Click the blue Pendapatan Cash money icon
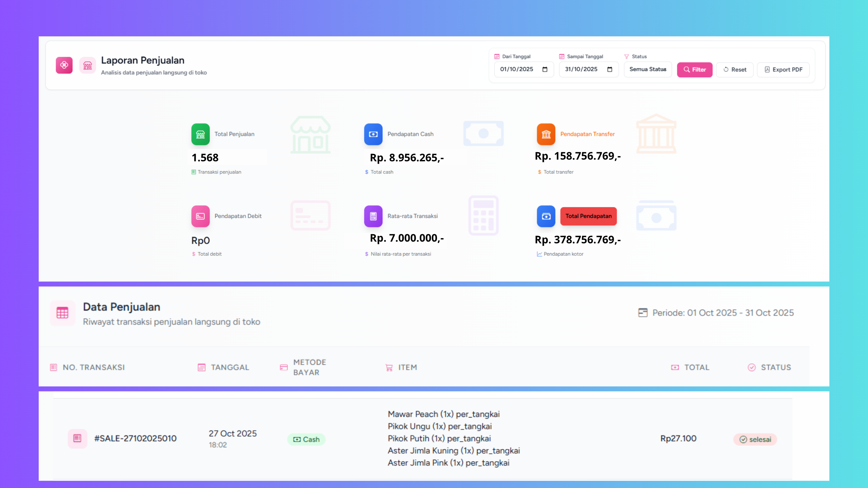The height and width of the screenshot is (488, 868). tap(373, 134)
